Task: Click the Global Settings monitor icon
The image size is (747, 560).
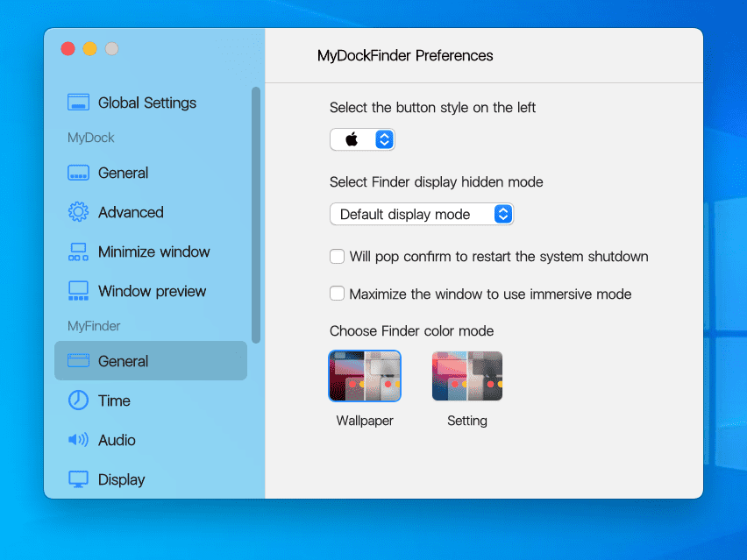Action: [78, 103]
